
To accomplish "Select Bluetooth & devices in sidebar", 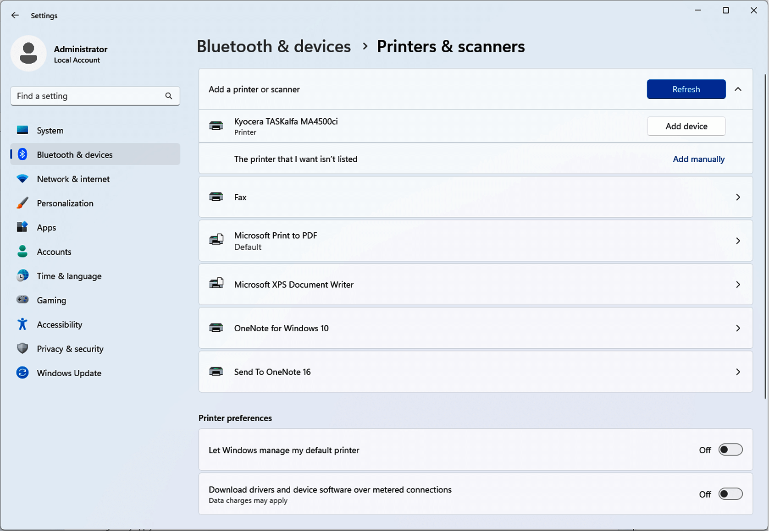I will tap(95, 154).
